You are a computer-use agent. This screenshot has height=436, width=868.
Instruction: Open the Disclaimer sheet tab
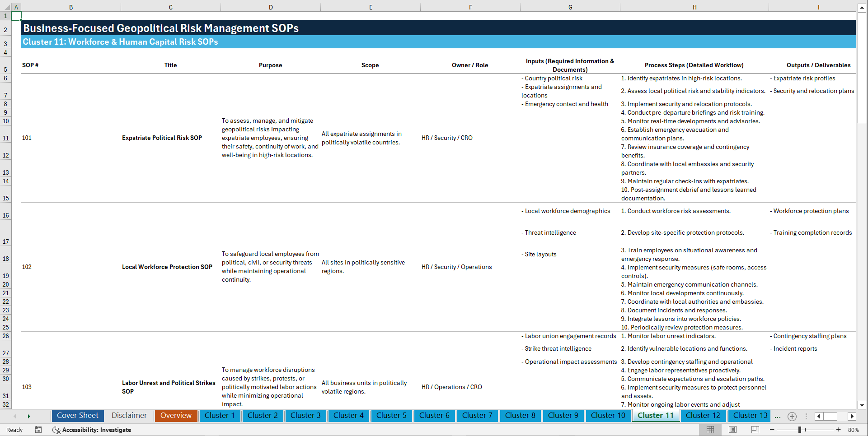click(x=129, y=415)
